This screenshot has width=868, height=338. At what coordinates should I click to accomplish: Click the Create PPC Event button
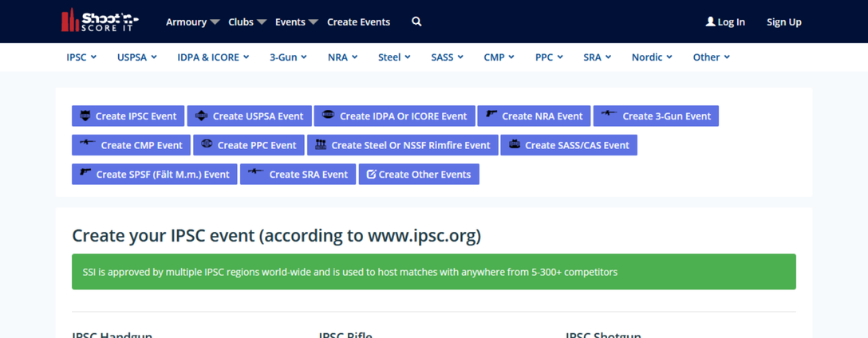tap(249, 145)
